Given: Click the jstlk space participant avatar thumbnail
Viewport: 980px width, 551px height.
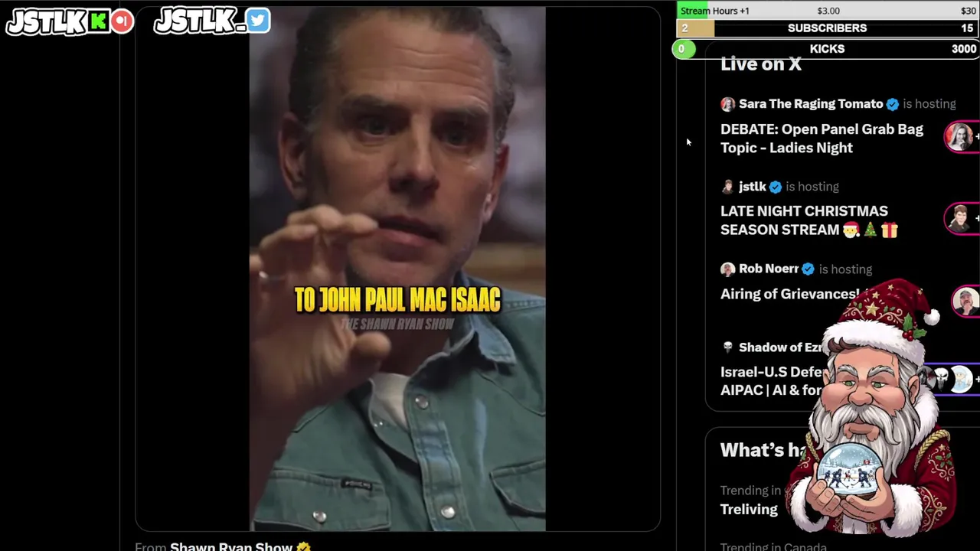Looking at the screenshot, I should coord(959,219).
